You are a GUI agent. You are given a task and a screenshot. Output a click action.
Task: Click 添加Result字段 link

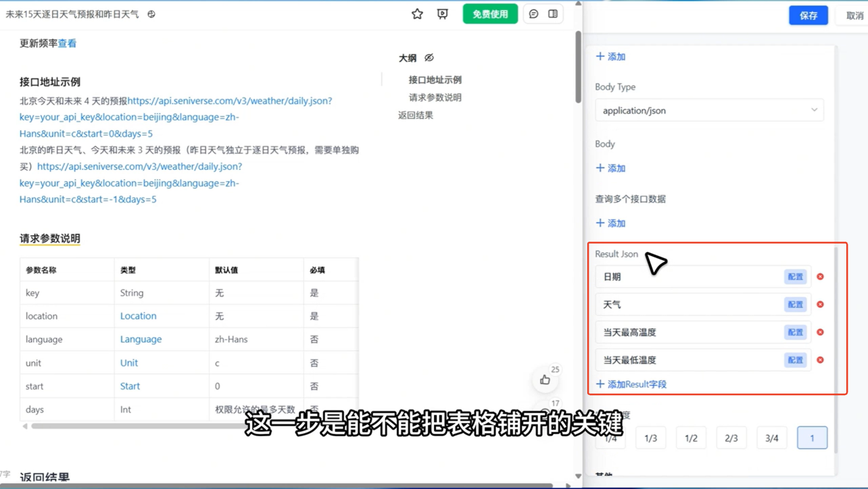click(x=631, y=384)
